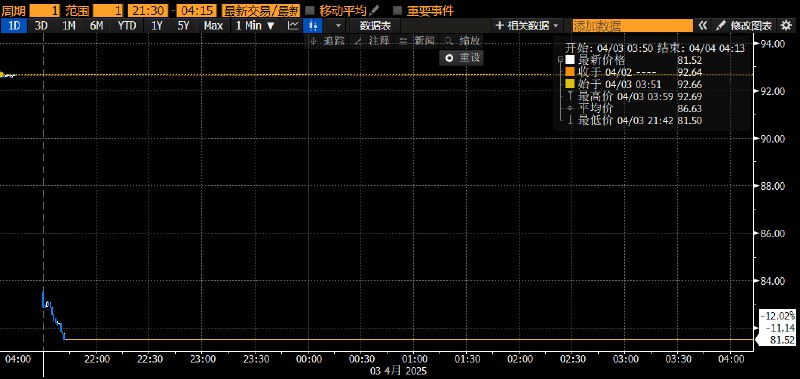Open the 新闻 news overlay tool
Image resolution: width=800 pixels, height=379 pixels.
coord(417,41)
